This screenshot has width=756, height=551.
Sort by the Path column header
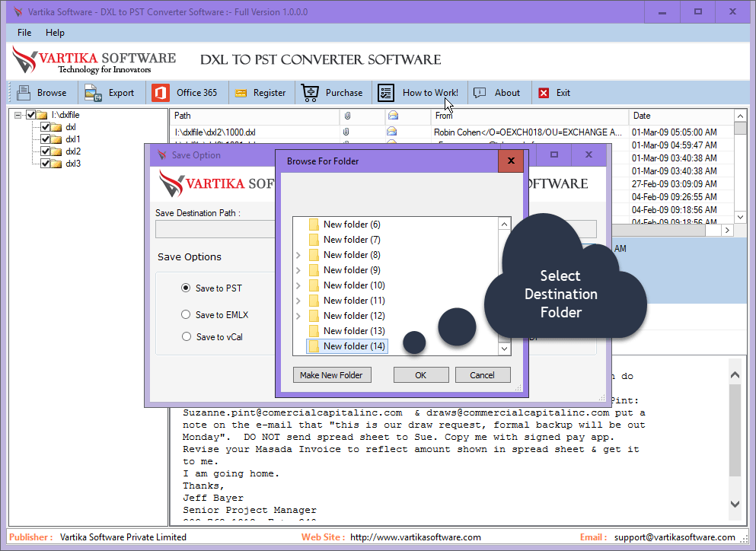pyautogui.click(x=254, y=116)
